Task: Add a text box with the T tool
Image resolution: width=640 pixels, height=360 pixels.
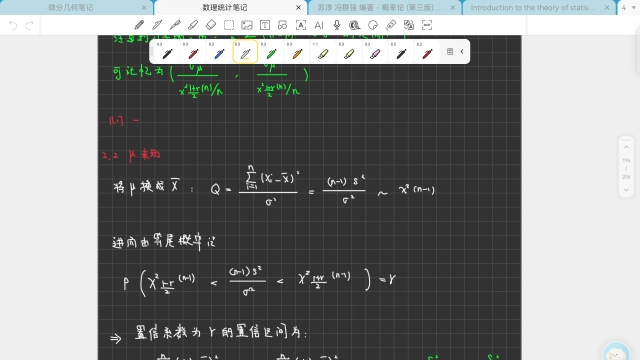Action: point(265,25)
